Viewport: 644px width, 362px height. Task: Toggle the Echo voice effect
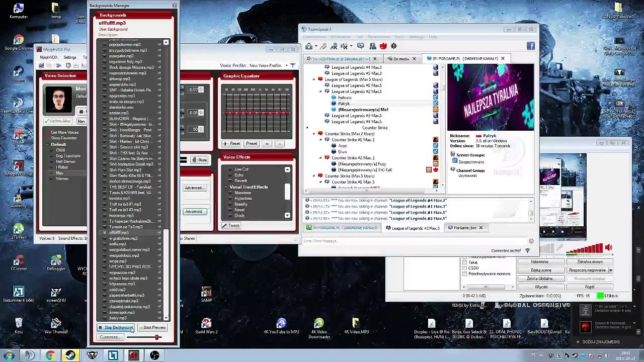point(238,175)
